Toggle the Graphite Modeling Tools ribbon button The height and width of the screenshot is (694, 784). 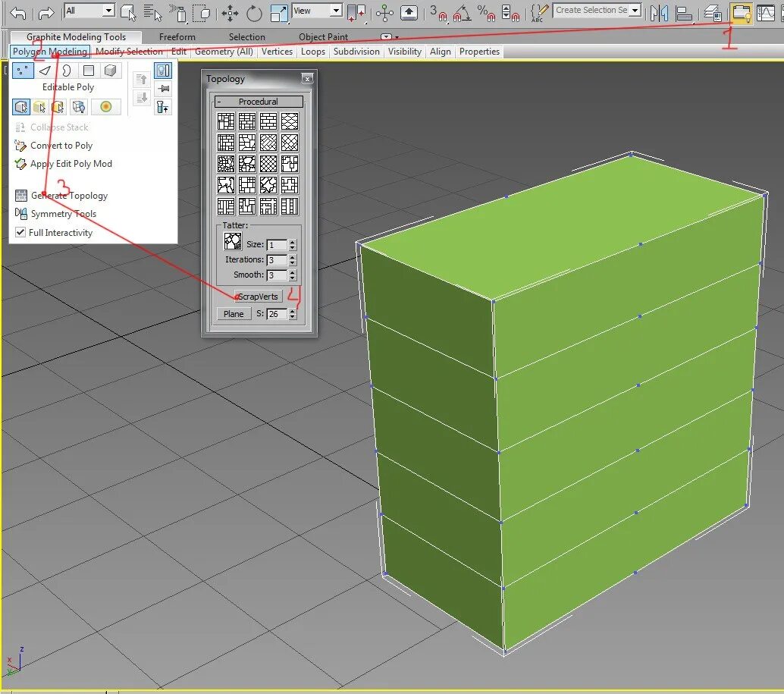click(x=741, y=13)
